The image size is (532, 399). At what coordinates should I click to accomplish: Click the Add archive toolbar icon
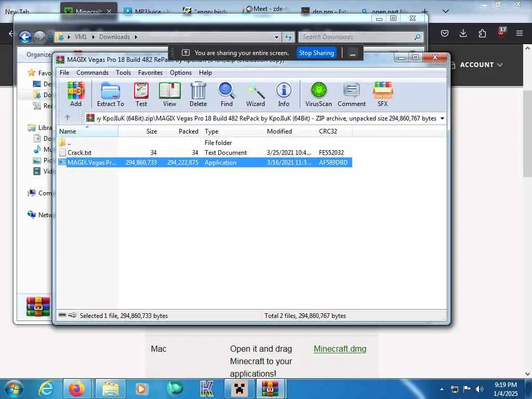tap(76, 95)
